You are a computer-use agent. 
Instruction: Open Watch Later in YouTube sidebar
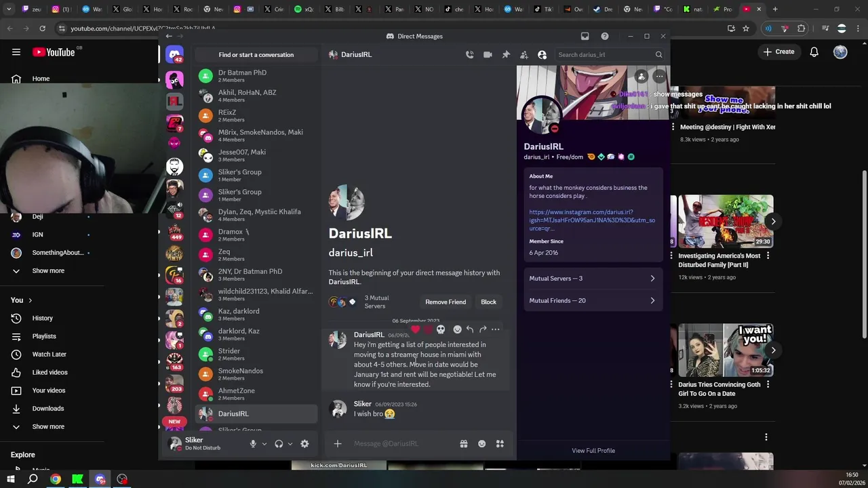47,354
